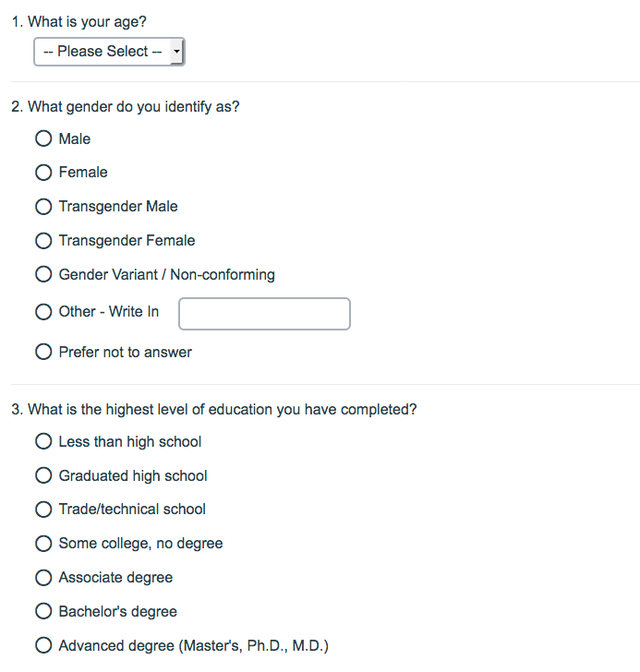Screen dimensions: 640x672
Task: Select Gender Variant / Non-conforming option
Action: 43,275
